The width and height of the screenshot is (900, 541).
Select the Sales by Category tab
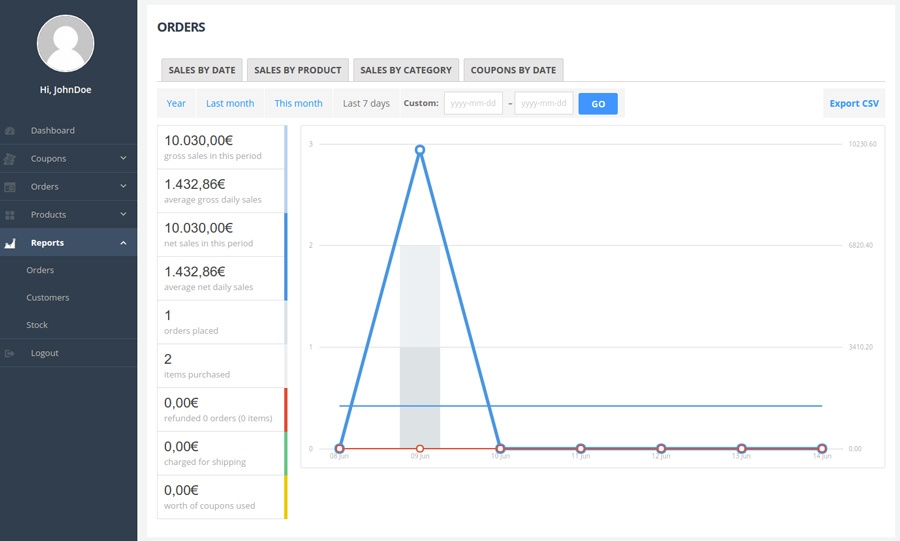tap(406, 70)
